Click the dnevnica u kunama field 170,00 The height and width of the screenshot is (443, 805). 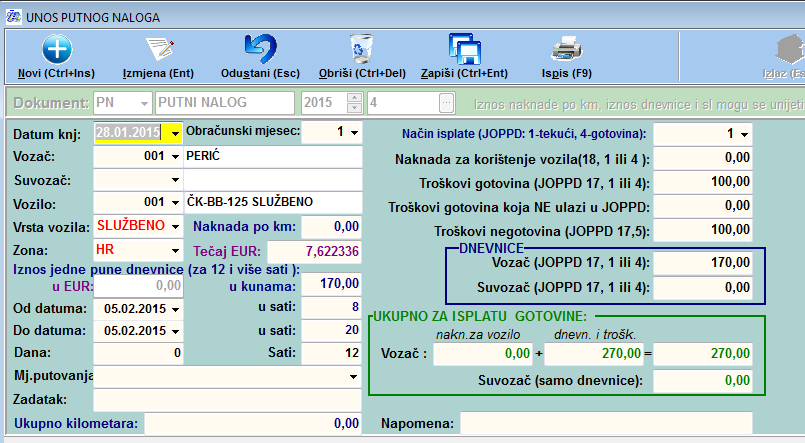[x=331, y=284]
